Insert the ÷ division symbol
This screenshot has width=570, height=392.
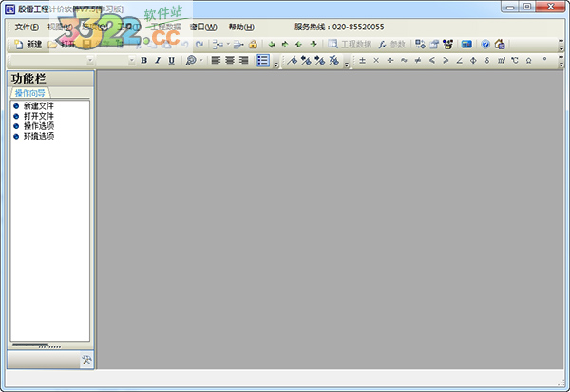point(390,61)
